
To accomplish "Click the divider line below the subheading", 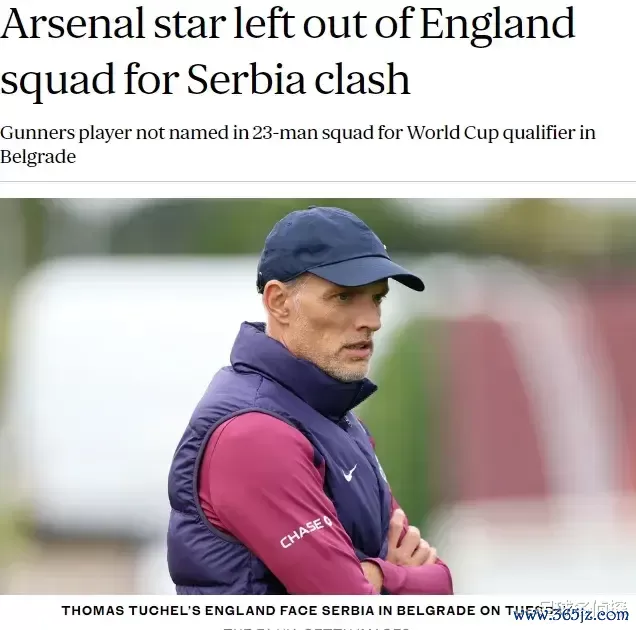I will pos(318,181).
